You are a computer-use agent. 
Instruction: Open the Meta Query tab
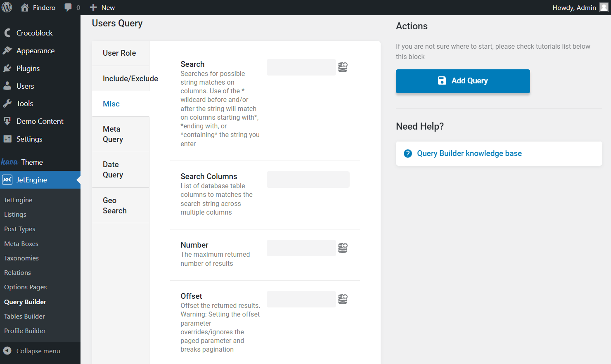coord(121,134)
